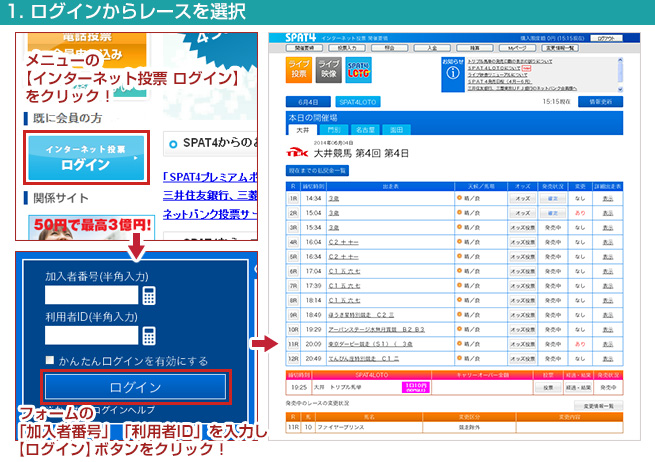Click the 情報更新 refresh button
The height and width of the screenshot is (462, 655).
600,102
